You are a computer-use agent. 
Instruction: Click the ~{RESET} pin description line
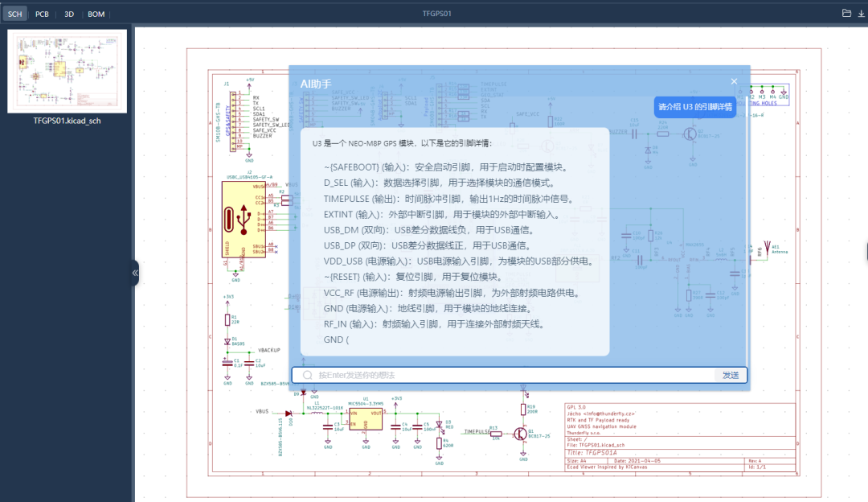tap(414, 277)
